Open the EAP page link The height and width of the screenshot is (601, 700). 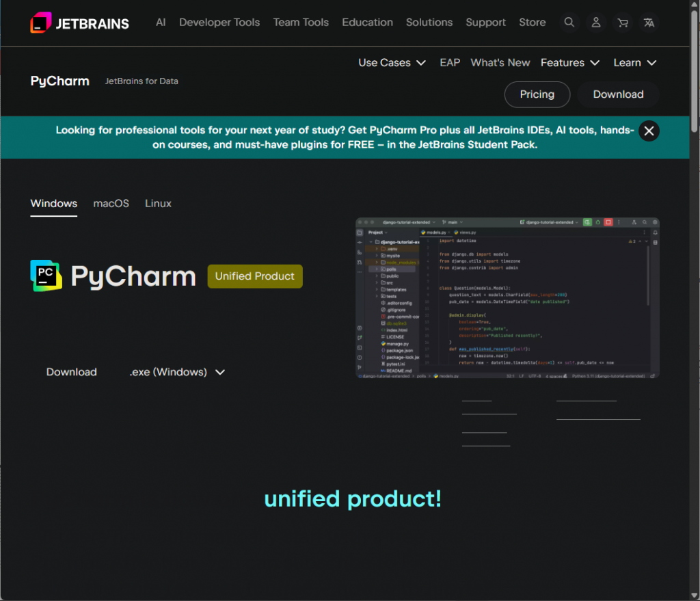pos(450,62)
